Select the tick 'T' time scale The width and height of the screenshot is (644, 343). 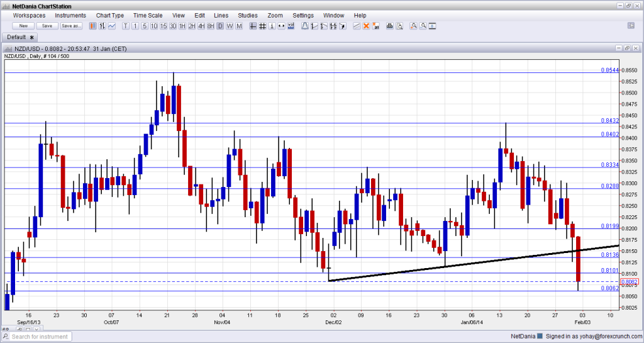click(126, 26)
